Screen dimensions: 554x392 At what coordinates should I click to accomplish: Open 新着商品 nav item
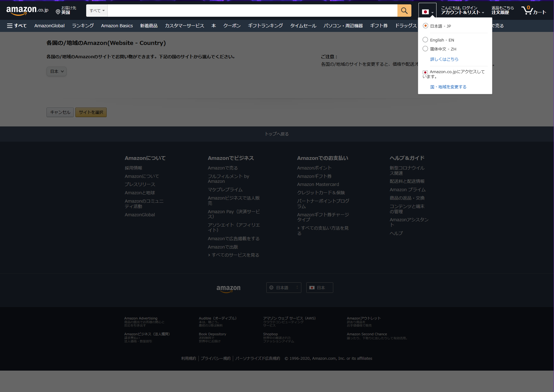coord(149,26)
